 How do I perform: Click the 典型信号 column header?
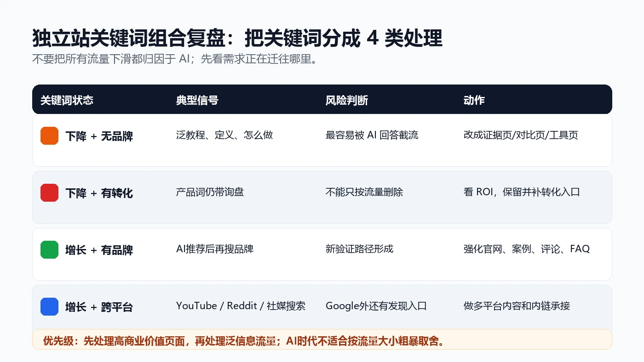click(x=197, y=100)
